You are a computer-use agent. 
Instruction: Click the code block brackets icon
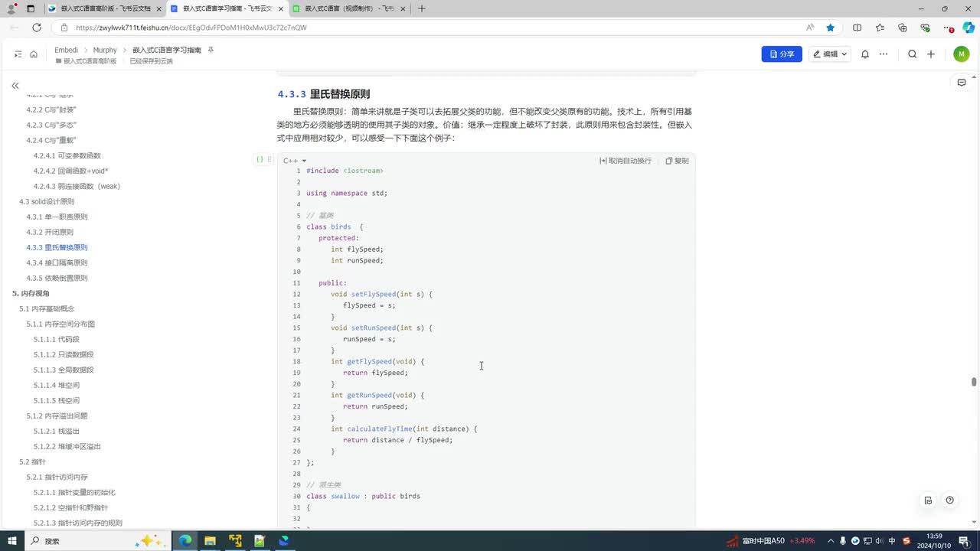pyautogui.click(x=260, y=159)
